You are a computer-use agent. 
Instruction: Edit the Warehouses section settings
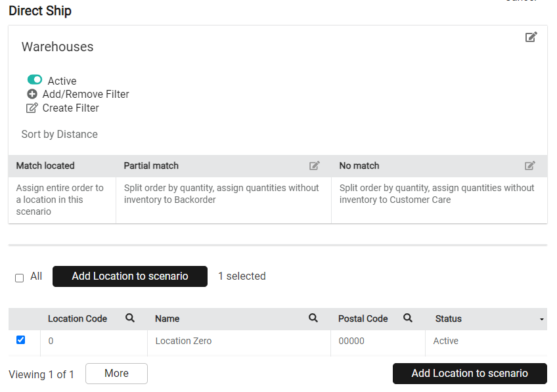pyautogui.click(x=531, y=37)
